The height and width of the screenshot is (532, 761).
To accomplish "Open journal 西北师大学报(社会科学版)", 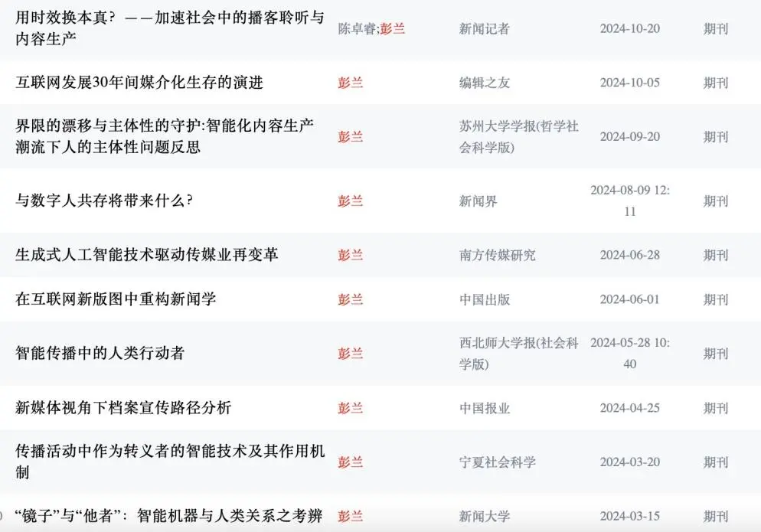I will point(519,354).
